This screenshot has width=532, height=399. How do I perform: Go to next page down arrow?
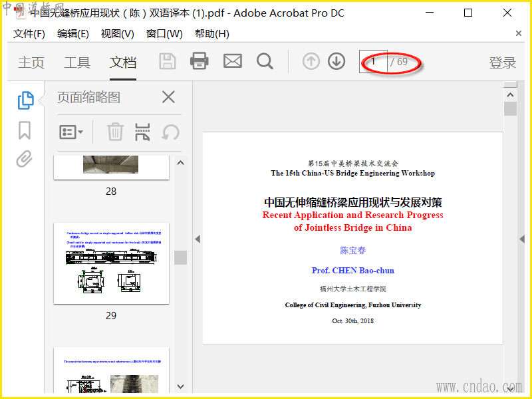(x=336, y=61)
